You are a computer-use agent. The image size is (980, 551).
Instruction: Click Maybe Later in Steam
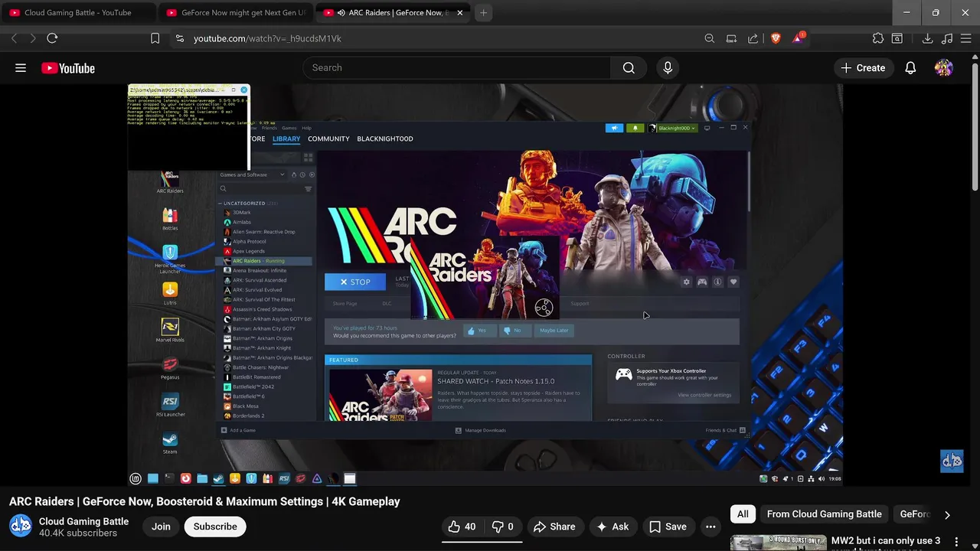point(554,331)
